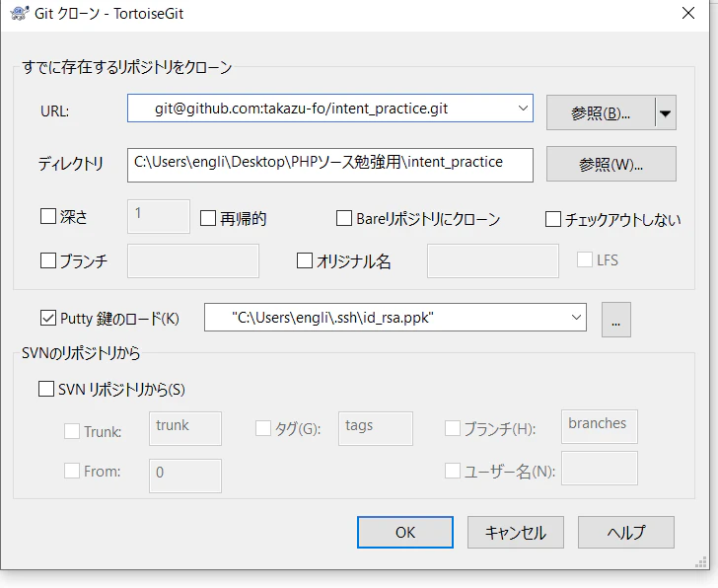Click the Trunk checkbox in the SVN section

tap(72, 431)
